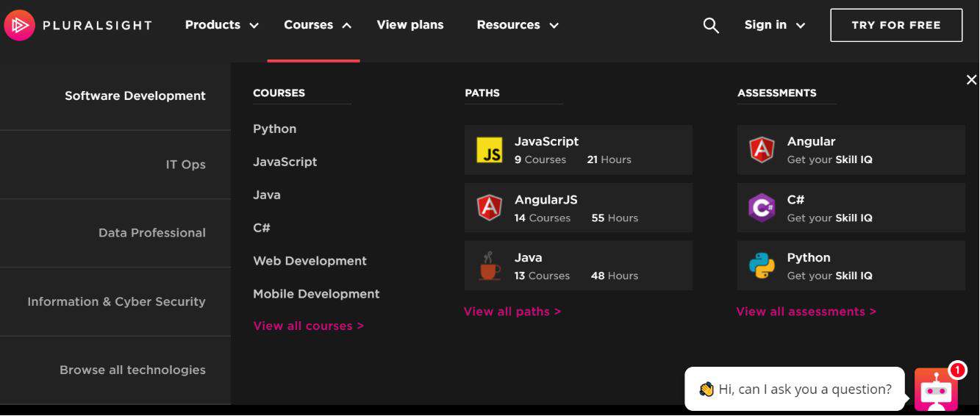Select the Data Professional category
980x416 pixels.
152,233
